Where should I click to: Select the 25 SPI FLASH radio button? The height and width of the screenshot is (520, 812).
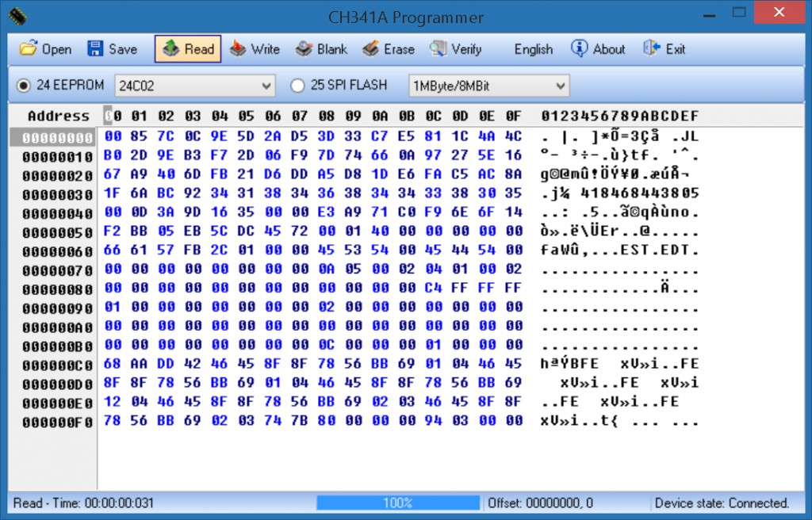(x=297, y=86)
